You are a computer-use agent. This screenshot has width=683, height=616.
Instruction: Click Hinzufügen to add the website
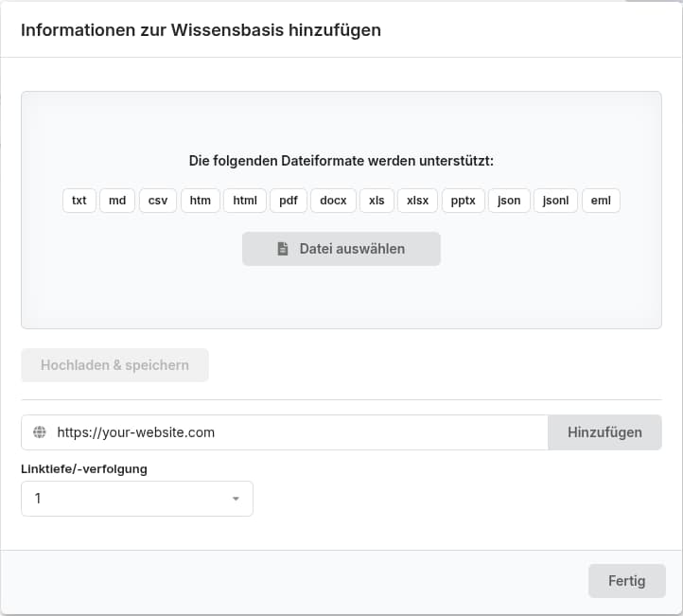[604, 432]
